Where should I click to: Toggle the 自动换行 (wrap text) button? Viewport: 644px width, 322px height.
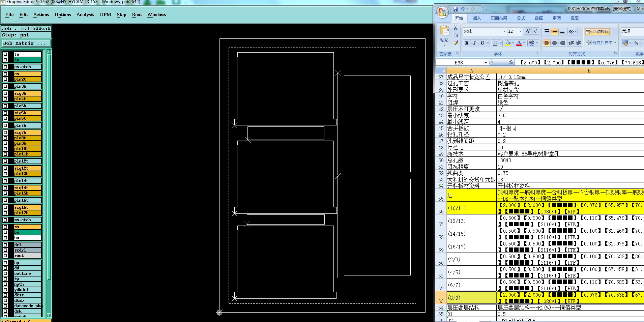597,31
